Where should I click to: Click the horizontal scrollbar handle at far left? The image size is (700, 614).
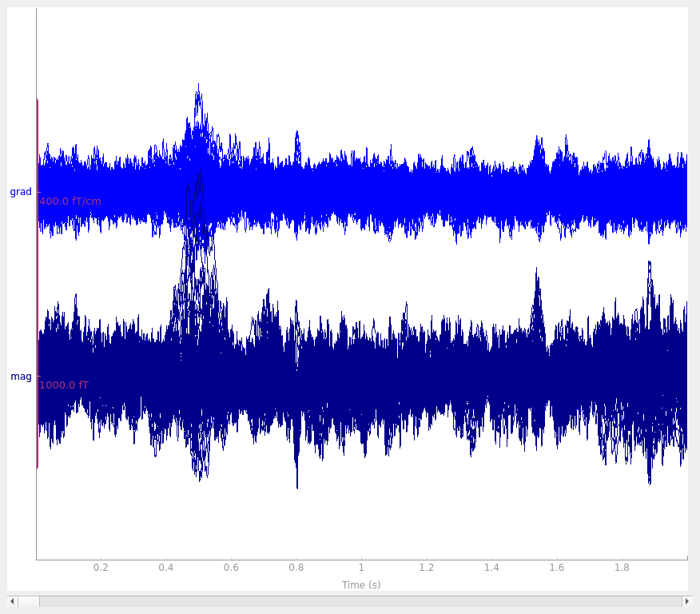29,601
